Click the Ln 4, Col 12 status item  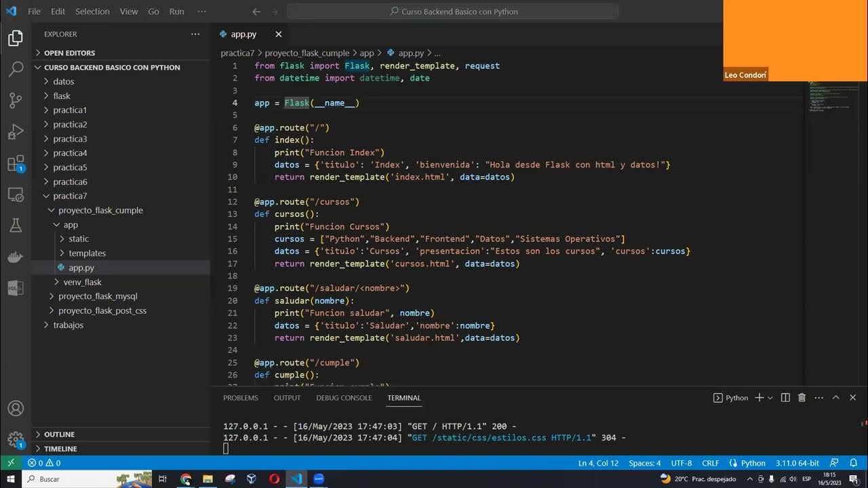tap(598, 463)
